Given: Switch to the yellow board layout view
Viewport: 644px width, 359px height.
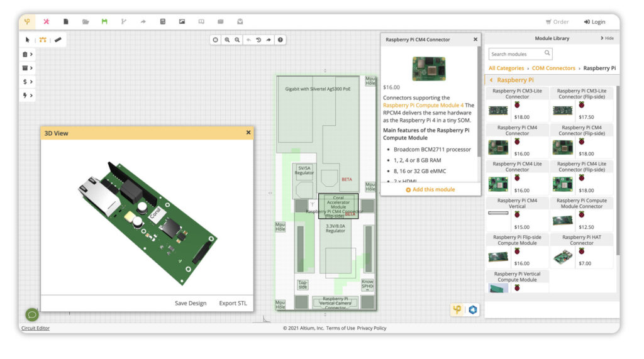Looking at the screenshot, I should [457, 310].
